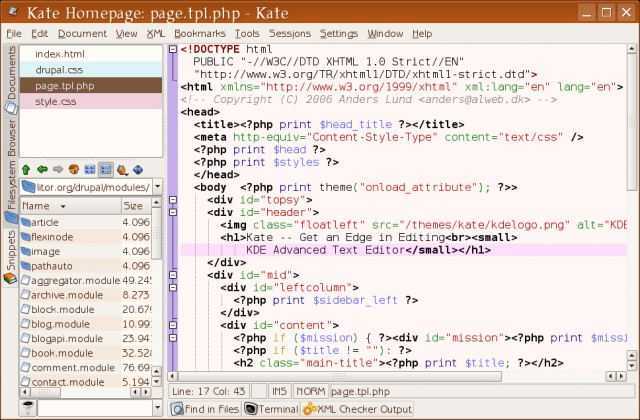This screenshot has height=420, width=640.
Task: Sync browser to current document folder
Action: point(138,169)
